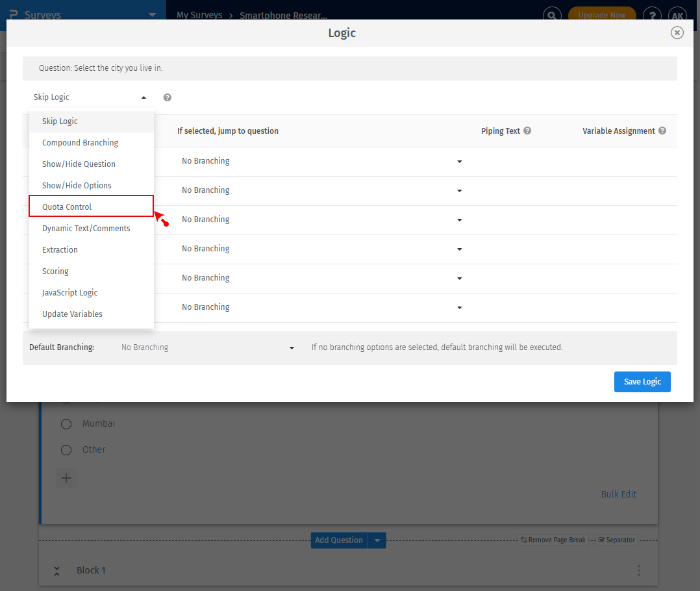Select Dynamic Text/Comments option
The width and height of the screenshot is (700, 591).
[x=92, y=228]
